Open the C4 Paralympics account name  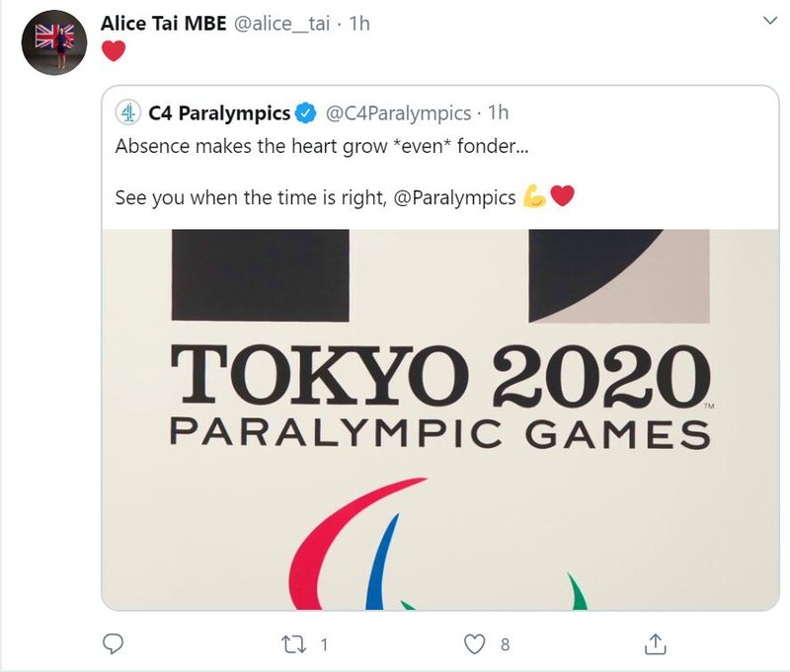(x=219, y=113)
